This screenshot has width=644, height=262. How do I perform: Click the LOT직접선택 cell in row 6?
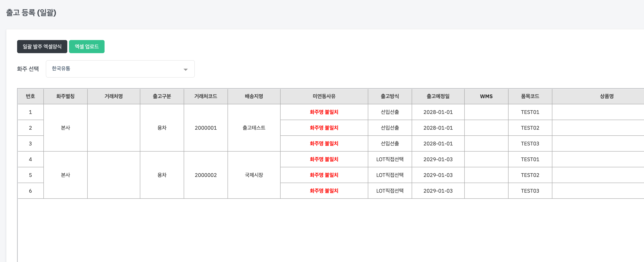390,191
